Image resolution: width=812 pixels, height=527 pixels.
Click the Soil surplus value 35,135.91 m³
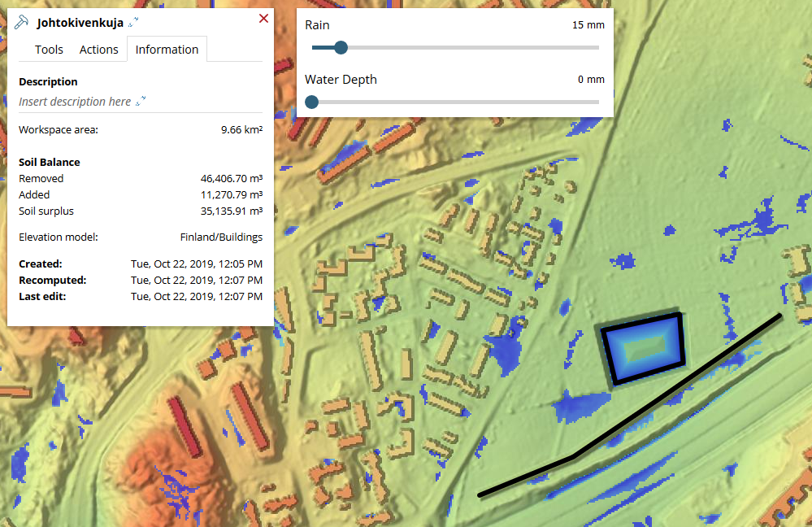(232, 211)
